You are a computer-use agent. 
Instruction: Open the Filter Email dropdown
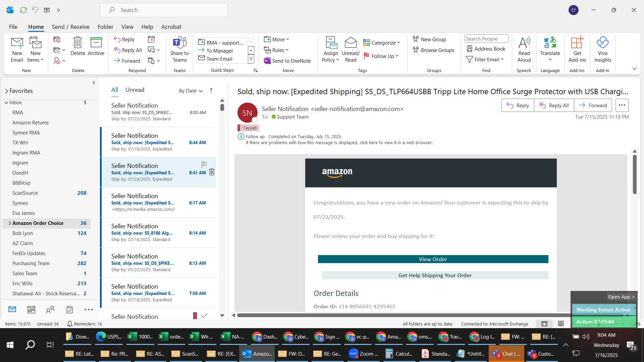(485, 59)
